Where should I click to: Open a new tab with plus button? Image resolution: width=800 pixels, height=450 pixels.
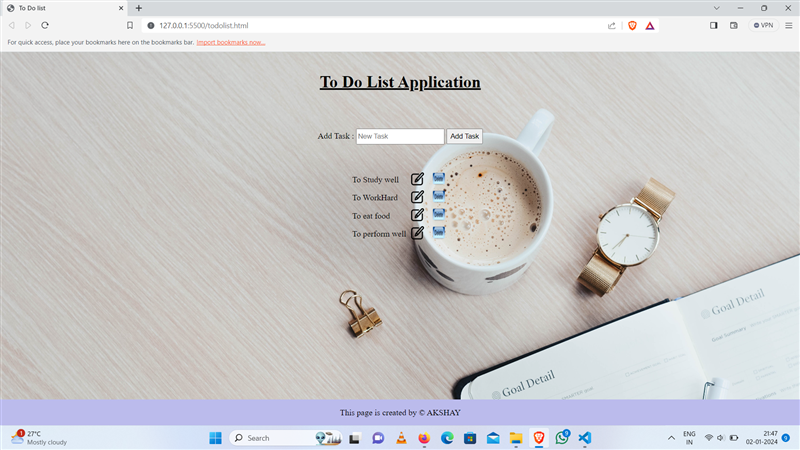coord(139,8)
